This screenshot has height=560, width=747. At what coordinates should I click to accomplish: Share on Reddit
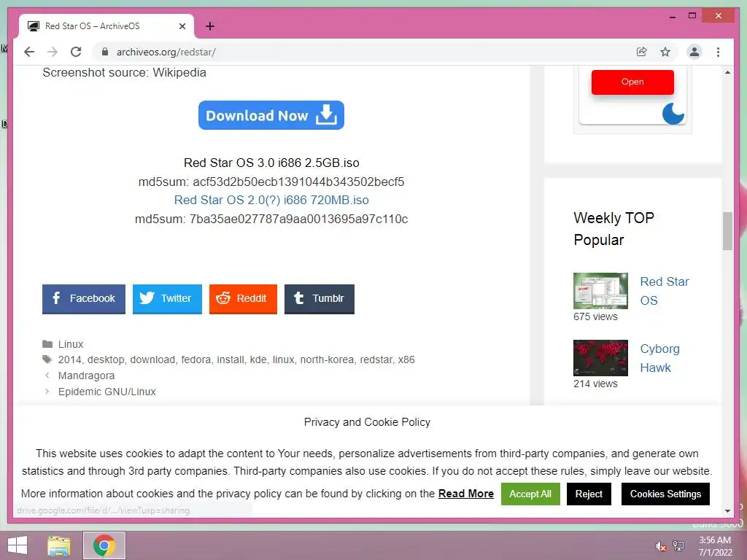point(243,298)
